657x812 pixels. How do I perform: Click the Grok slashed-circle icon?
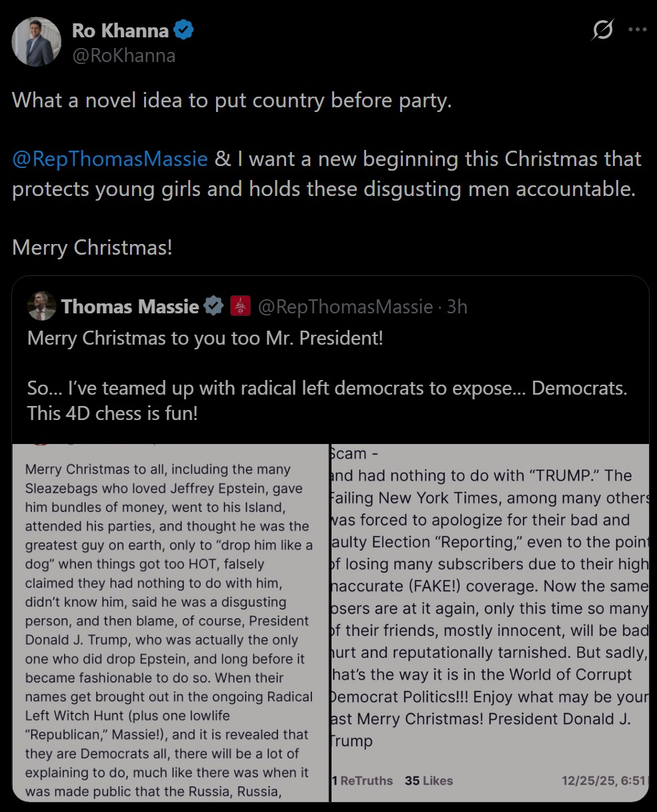[602, 30]
